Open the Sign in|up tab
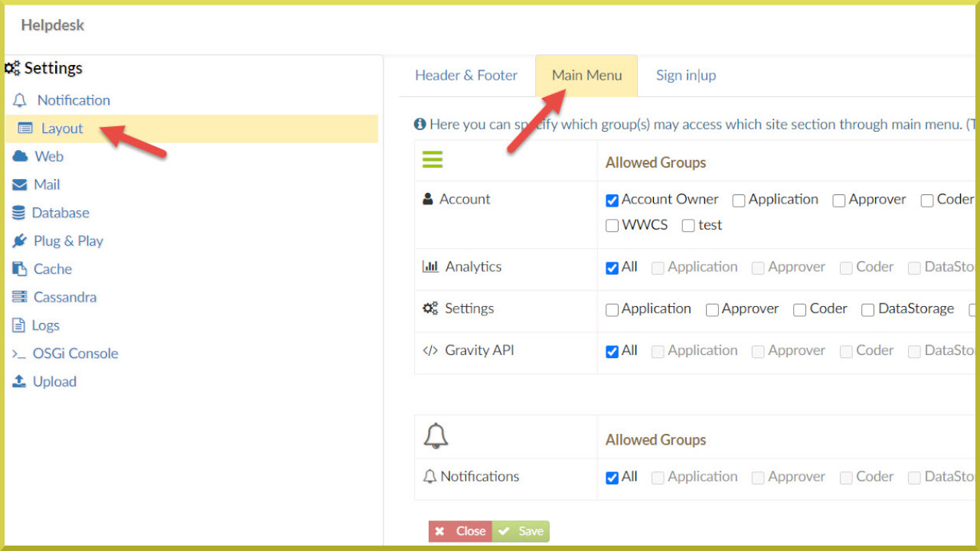The width and height of the screenshot is (980, 551). point(685,75)
